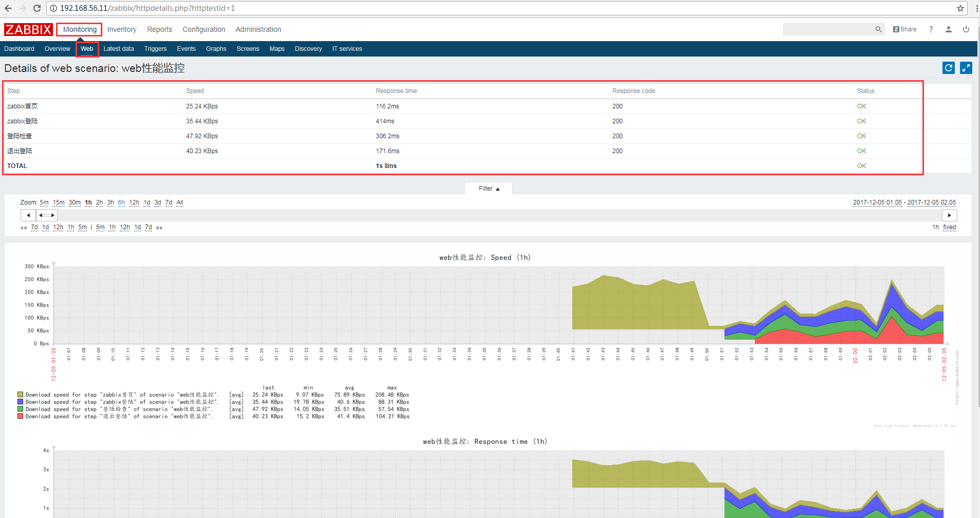The image size is (980, 518).
Task: Go to Maps submenu
Action: 277,49
